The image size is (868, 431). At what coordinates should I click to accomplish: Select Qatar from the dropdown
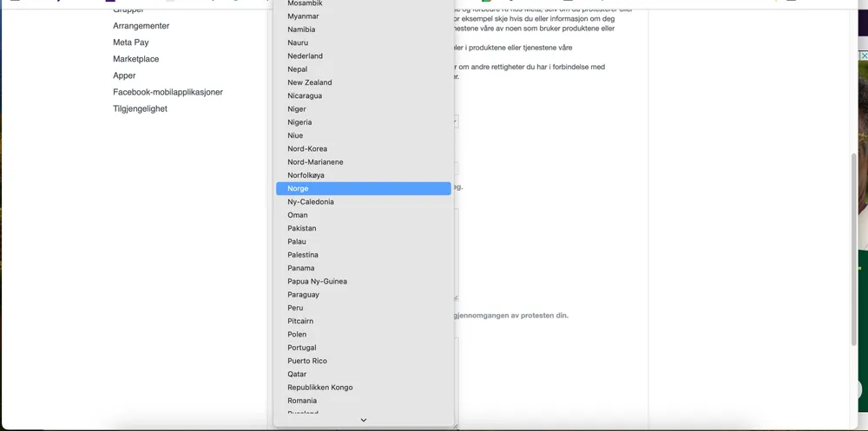tap(297, 374)
